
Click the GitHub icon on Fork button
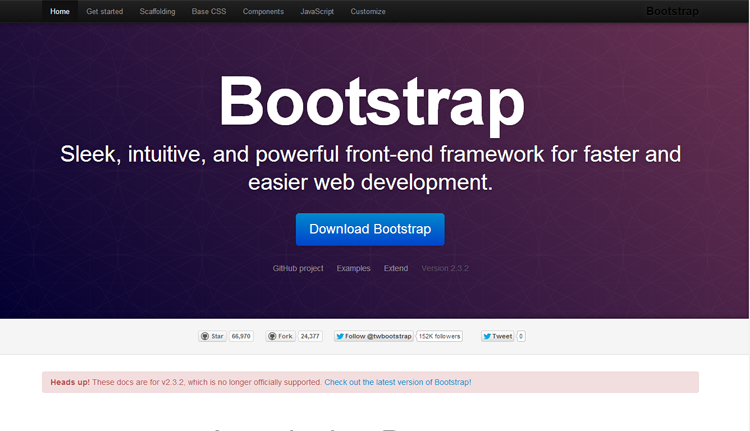point(272,336)
